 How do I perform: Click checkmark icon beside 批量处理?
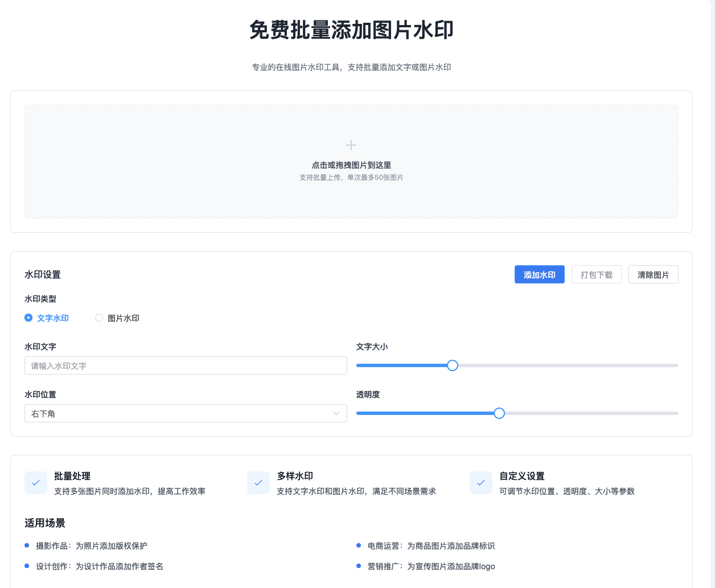[x=36, y=483]
